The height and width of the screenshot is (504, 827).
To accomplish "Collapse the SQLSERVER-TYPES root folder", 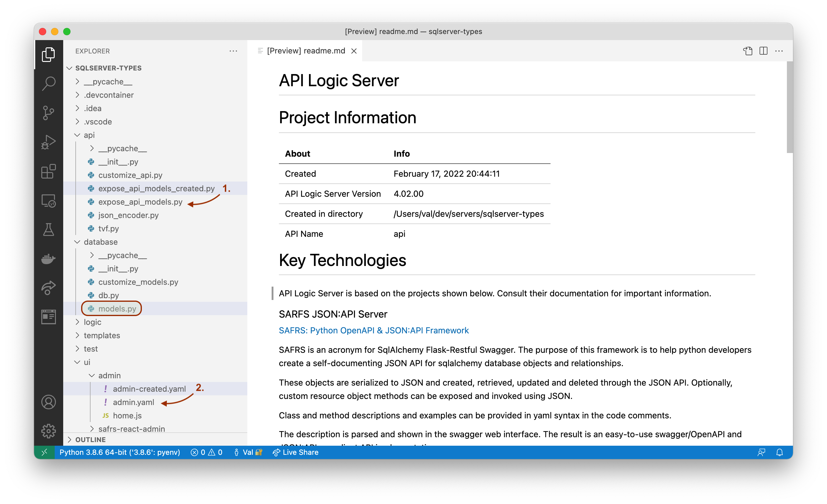I will [155, 68].
